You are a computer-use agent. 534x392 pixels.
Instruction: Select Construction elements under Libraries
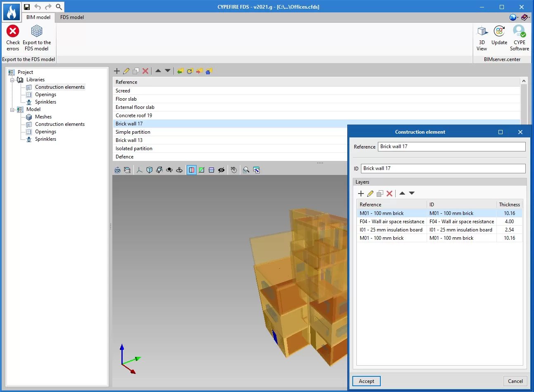[x=60, y=87]
